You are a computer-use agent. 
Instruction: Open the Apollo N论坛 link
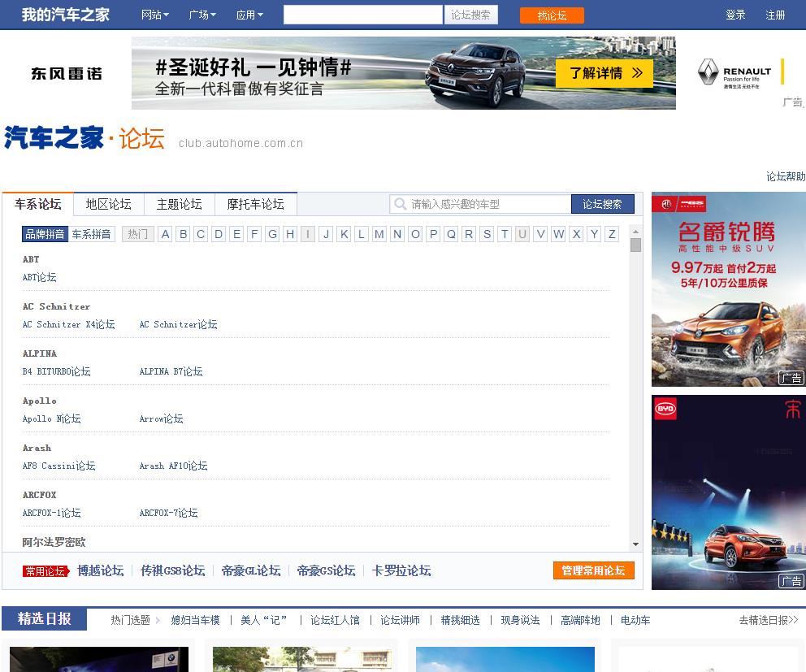click(x=51, y=418)
